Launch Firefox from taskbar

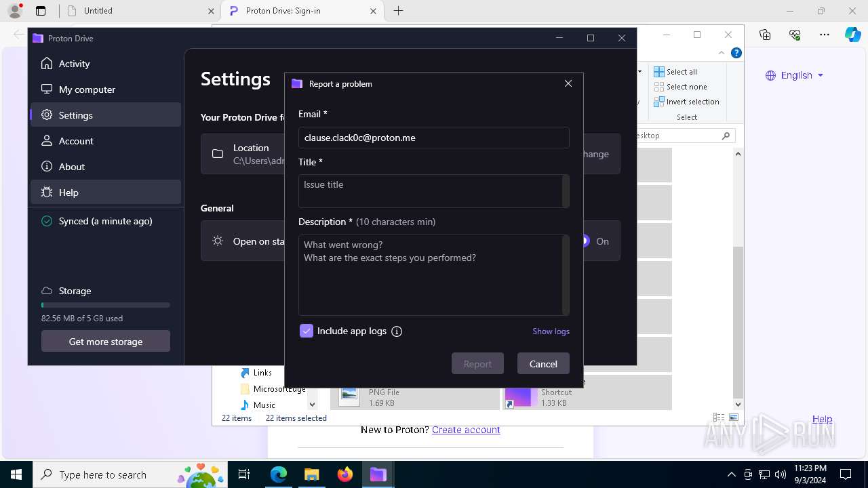(x=345, y=474)
